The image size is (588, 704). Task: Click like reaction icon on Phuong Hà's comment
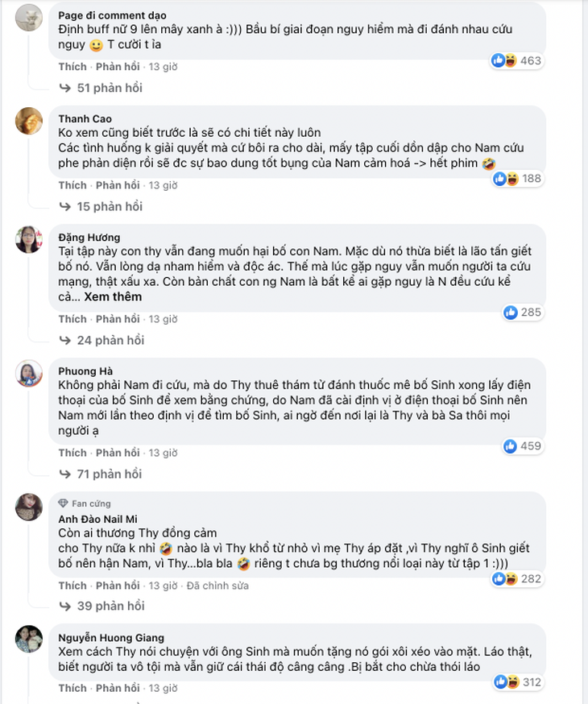coord(510,445)
